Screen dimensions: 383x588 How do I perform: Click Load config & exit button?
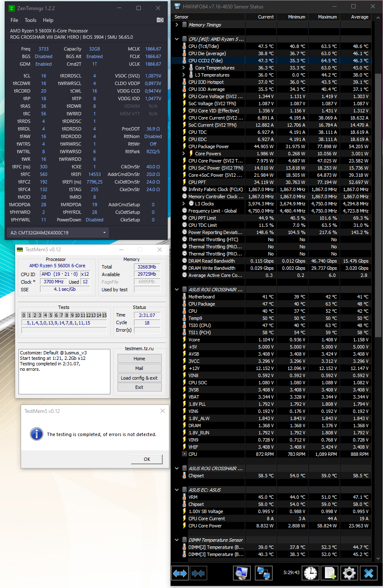click(139, 378)
